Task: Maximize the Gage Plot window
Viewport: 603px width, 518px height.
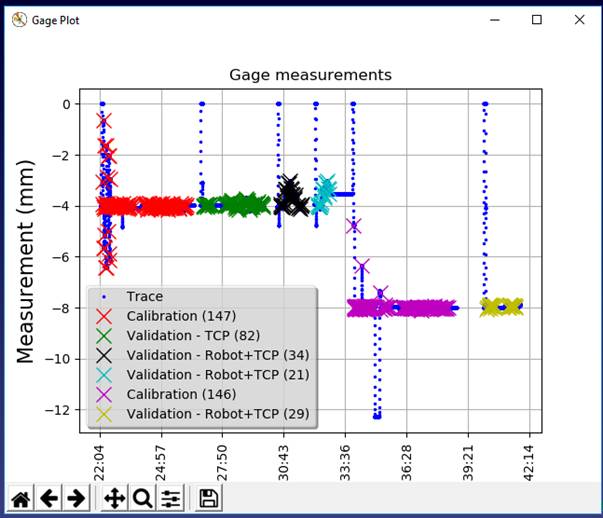Action: (x=537, y=19)
